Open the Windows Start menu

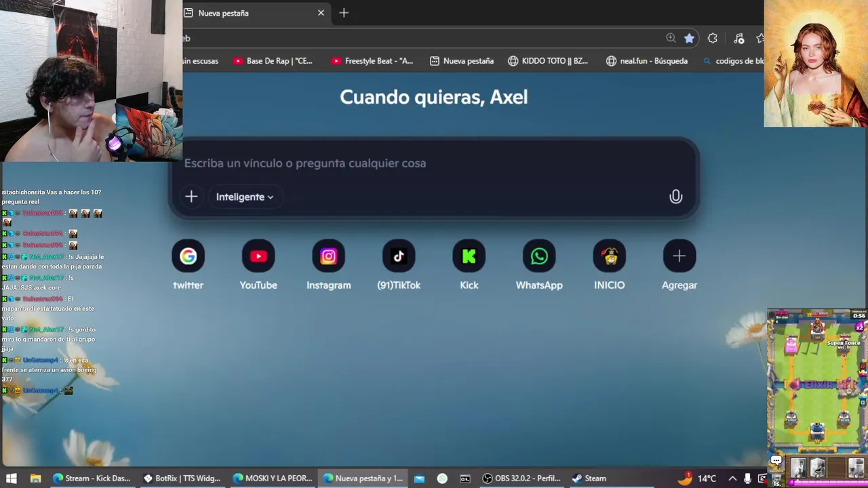click(11, 479)
